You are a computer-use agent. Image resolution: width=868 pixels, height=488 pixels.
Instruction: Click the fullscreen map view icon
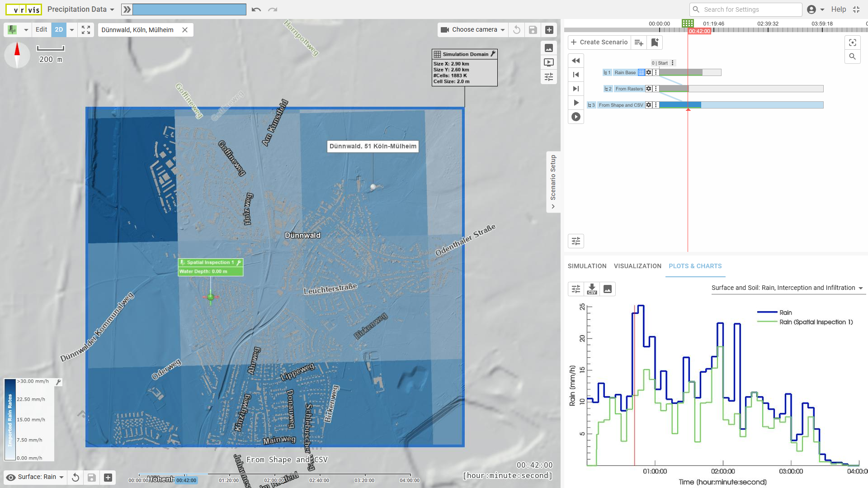pos(86,30)
